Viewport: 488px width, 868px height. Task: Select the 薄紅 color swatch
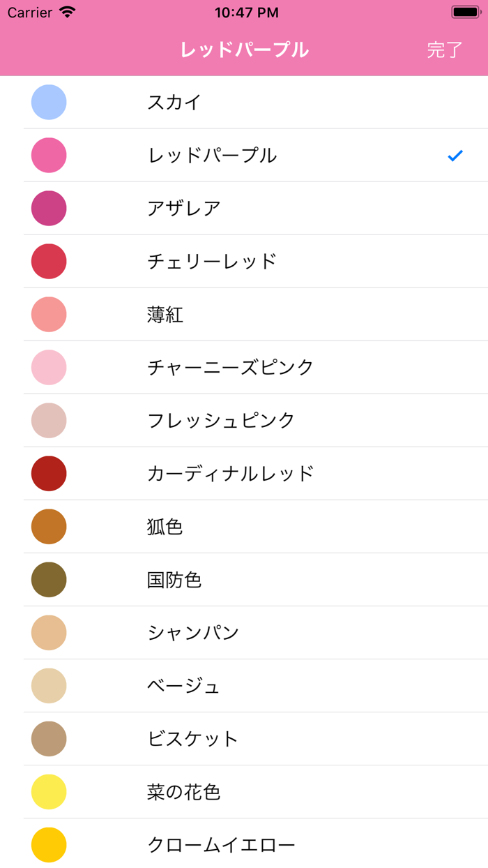point(49,315)
